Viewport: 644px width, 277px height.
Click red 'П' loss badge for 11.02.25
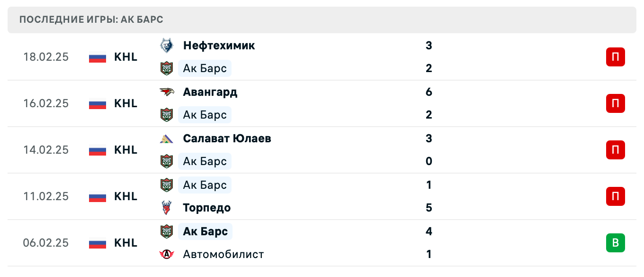[x=615, y=196]
